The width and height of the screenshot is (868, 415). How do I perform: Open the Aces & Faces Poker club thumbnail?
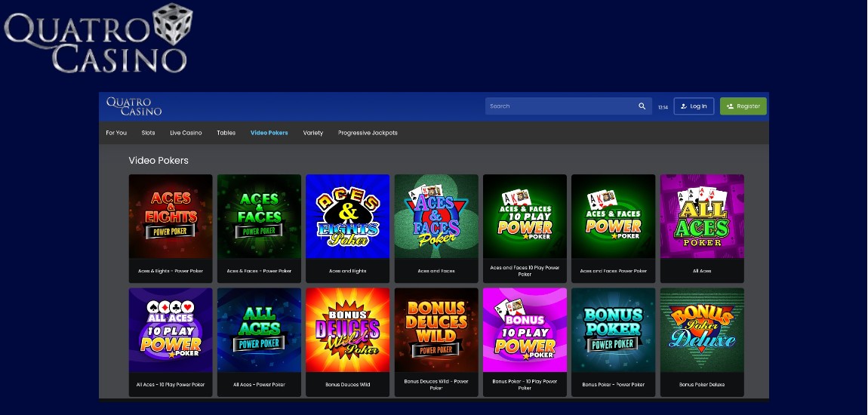coord(436,217)
